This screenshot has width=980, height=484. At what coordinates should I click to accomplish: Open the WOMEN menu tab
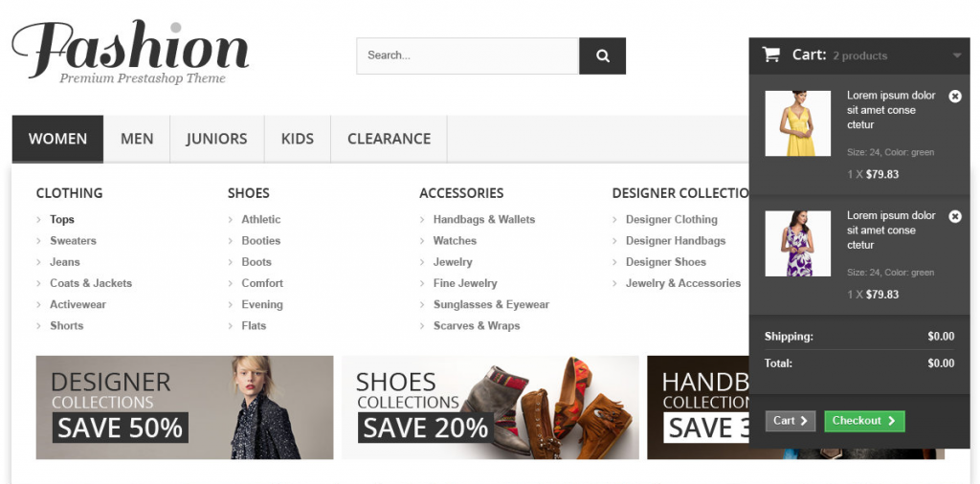57,139
